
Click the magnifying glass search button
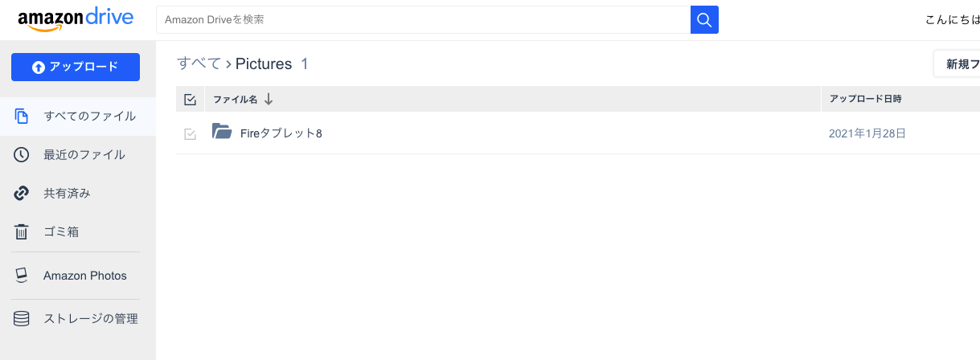click(x=704, y=19)
